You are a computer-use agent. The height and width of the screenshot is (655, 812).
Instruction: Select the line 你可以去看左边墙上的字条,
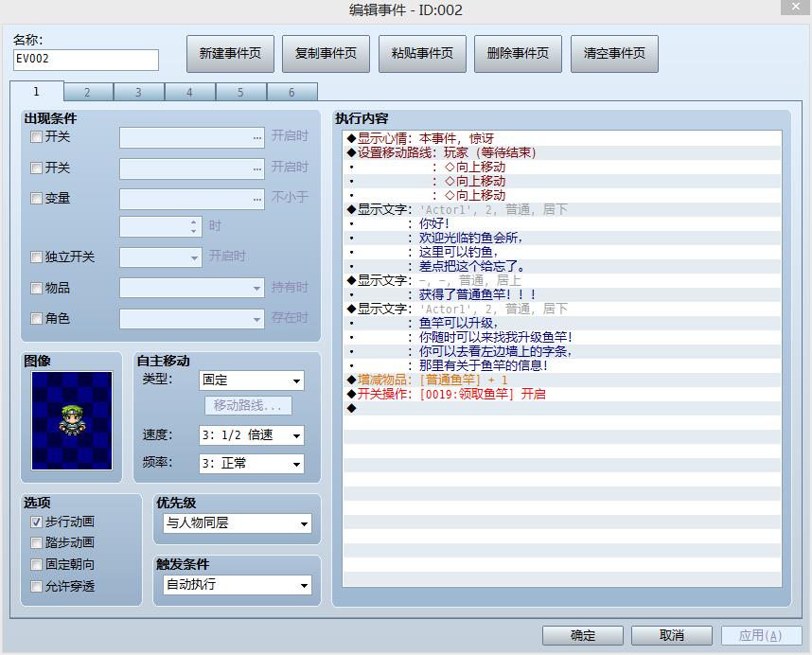(562, 351)
